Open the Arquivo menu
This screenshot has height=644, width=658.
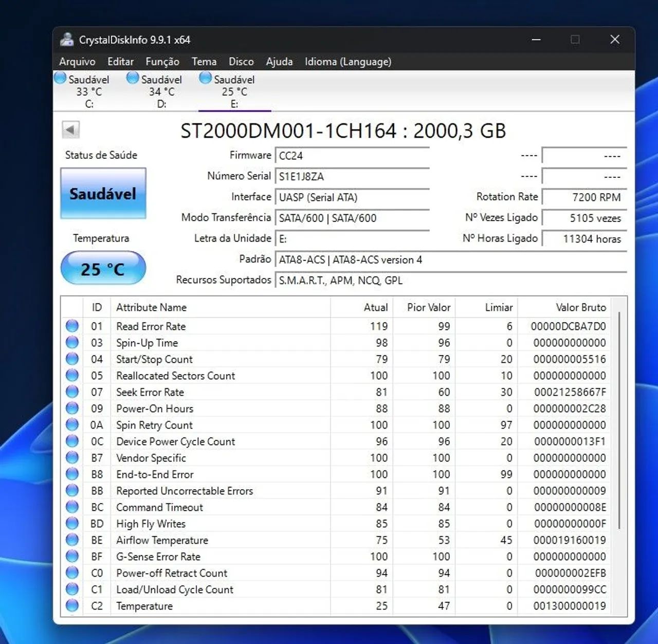click(x=77, y=62)
